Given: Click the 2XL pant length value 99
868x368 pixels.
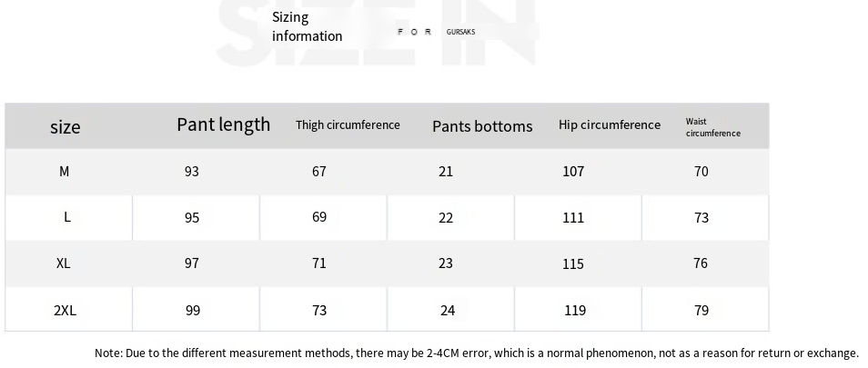Looking at the screenshot, I should pyautogui.click(x=193, y=310).
